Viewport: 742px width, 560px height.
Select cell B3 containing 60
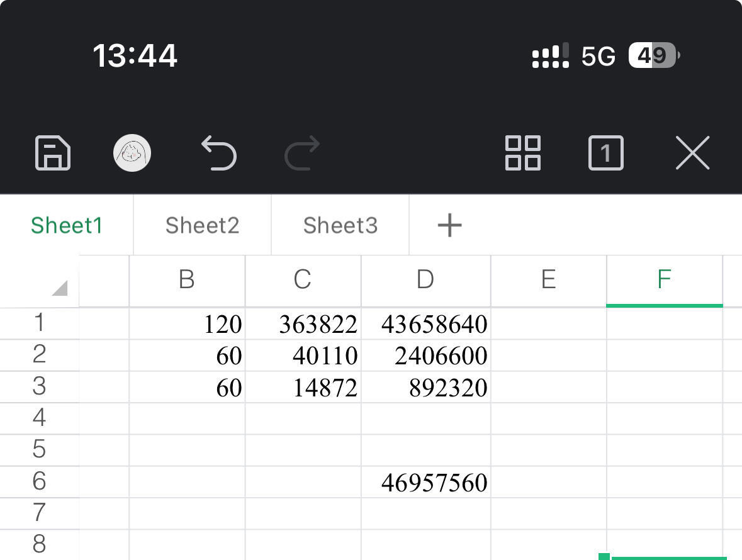187,387
